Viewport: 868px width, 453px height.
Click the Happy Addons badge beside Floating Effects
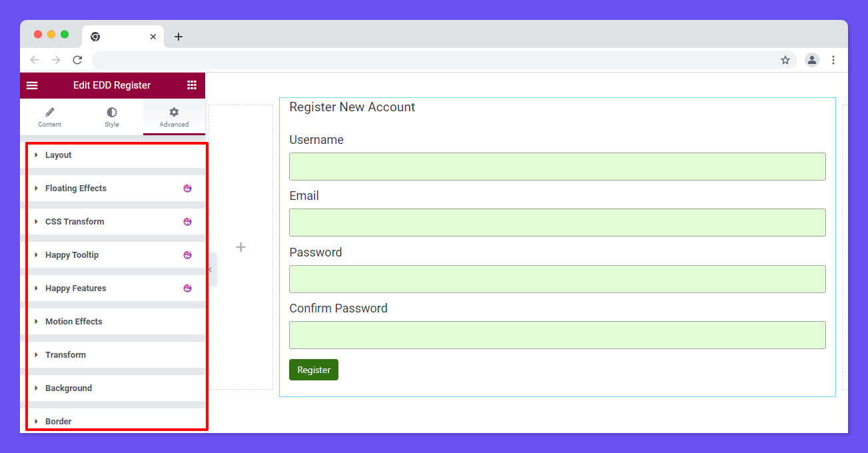pos(187,188)
